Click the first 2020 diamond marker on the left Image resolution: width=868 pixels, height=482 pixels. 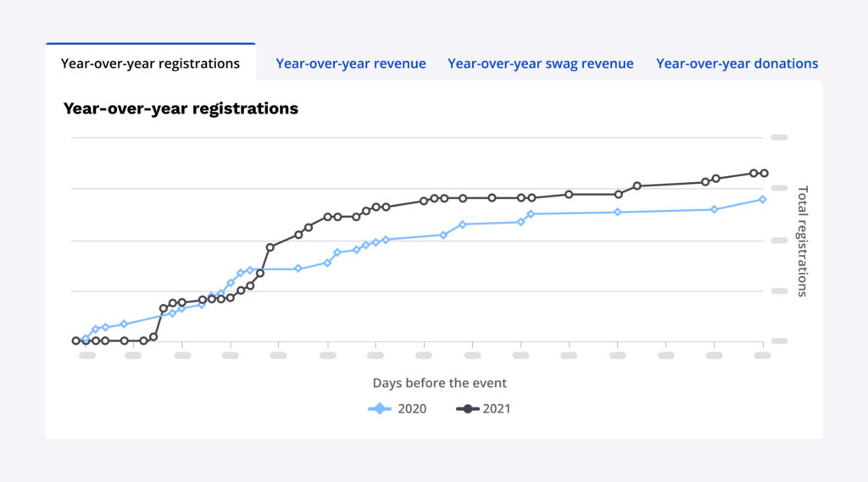pos(86,338)
